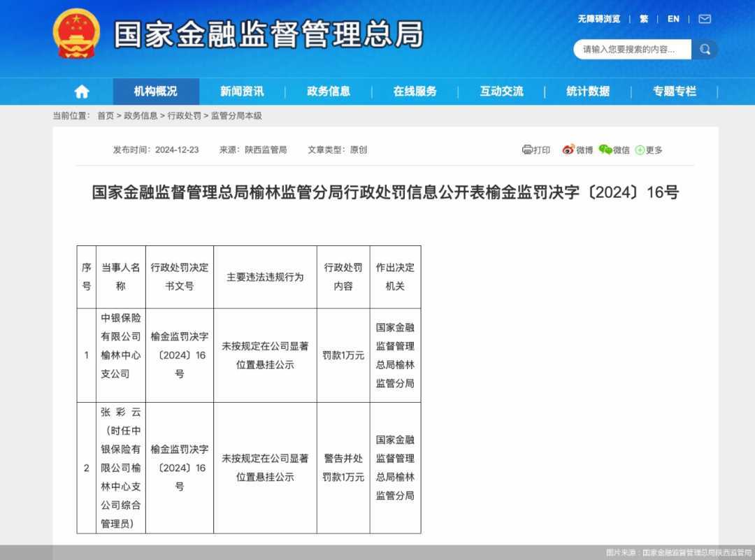755x560 pixels.
Task: Switch to traditional Chinese with 繁 link
Action: point(644,19)
